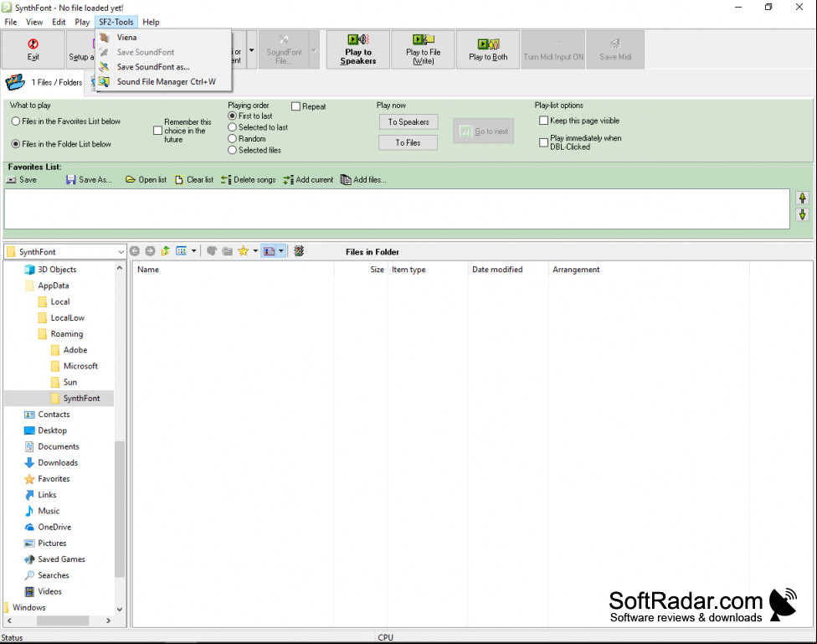Screen dimensions: 817x644
Task: Click the Save Midi toolbar button
Action: (614, 49)
